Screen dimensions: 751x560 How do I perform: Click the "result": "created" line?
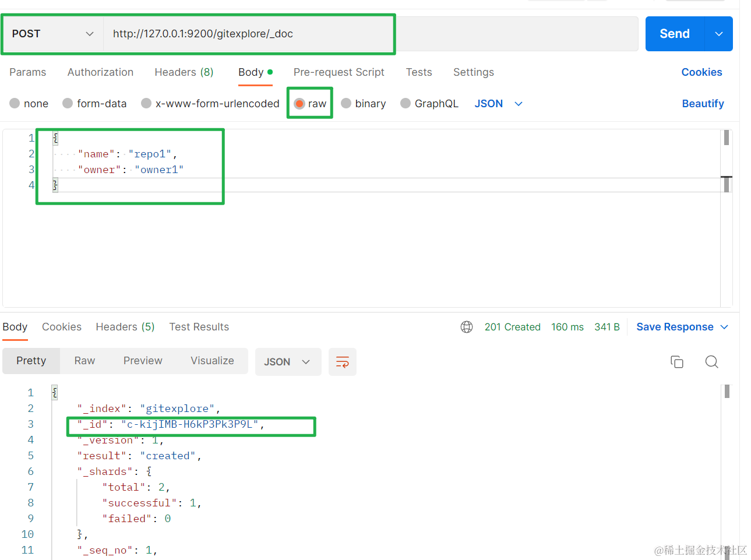[x=139, y=456]
